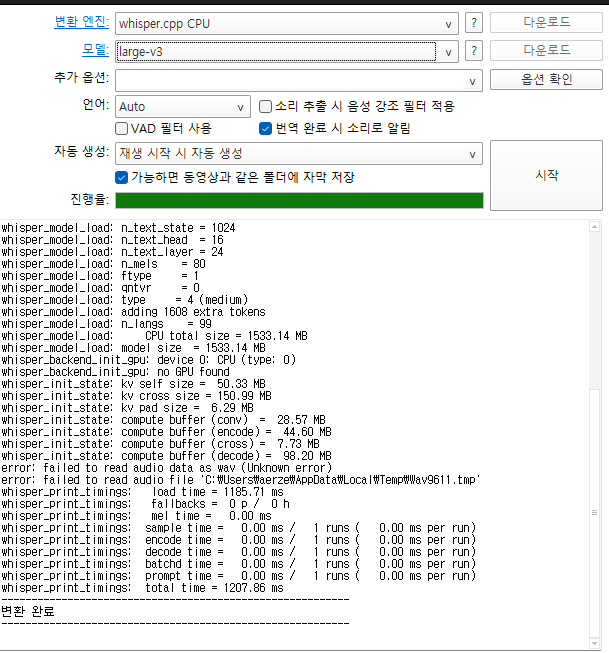Image resolution: width=609 pixels, height=653 pixels.
Task: Click the 'mel time = 0.00 ms' line
Action: (x=137, y=516)
